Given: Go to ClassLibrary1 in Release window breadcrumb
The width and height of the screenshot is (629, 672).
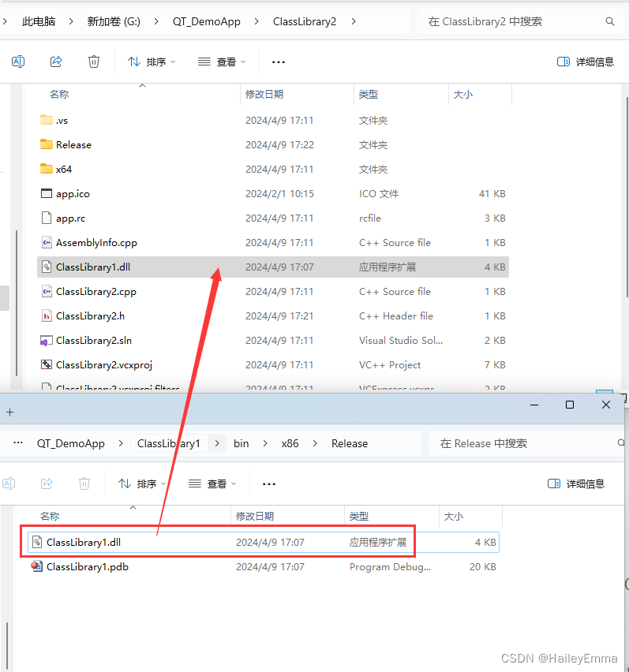Looking at the screenshot, I should pos(169,443).
